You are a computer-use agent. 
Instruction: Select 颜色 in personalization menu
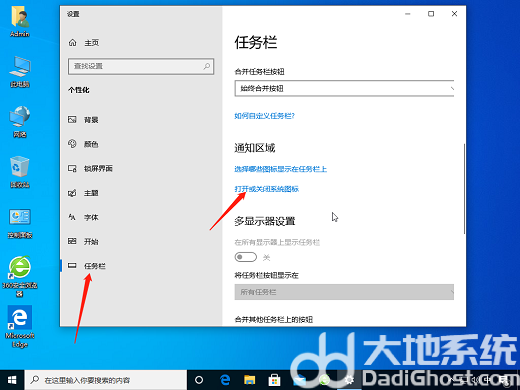pyautogui.click(x=91, y=144)
